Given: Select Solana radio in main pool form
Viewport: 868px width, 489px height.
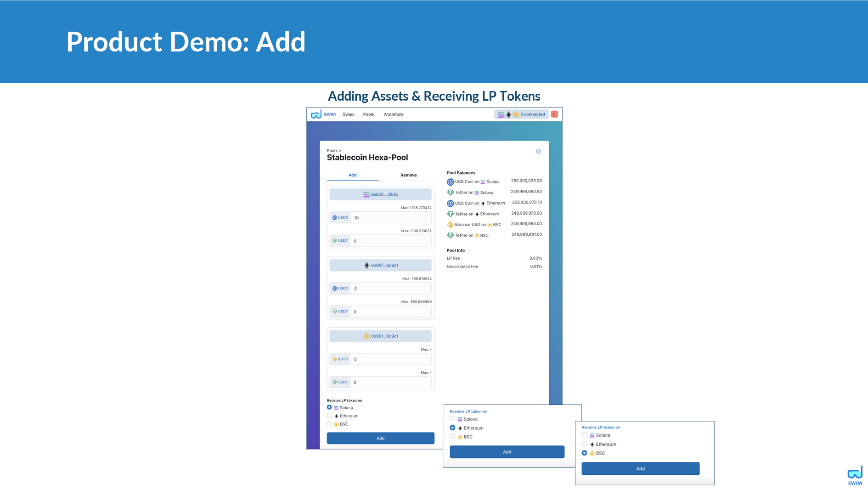Looking at the screenshot, I should [329, 407].
